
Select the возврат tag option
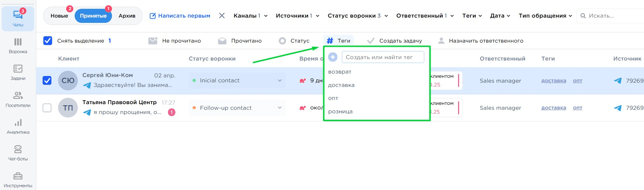point(340,72)
